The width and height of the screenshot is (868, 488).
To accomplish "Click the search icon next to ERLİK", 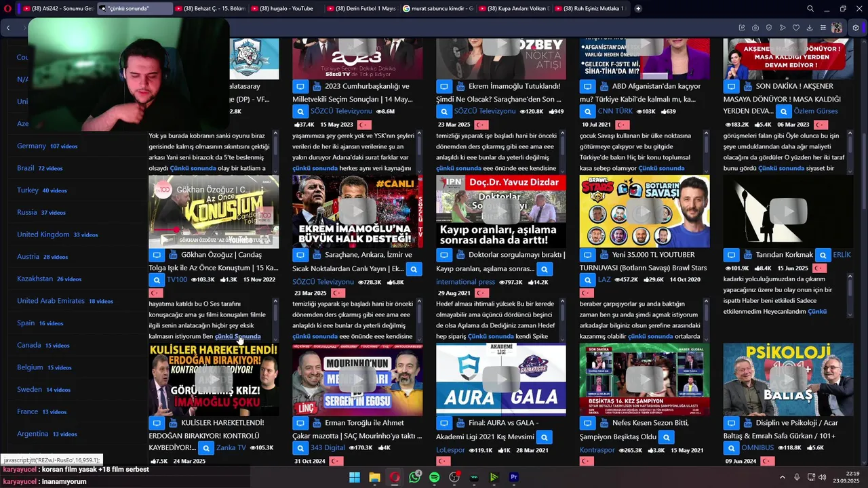I will (823, 256).
